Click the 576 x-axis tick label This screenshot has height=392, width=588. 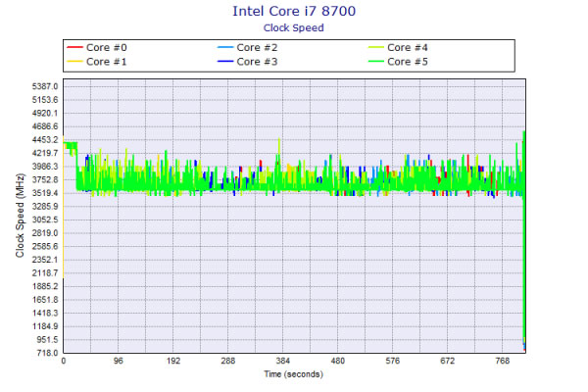[x=393, y=361]
